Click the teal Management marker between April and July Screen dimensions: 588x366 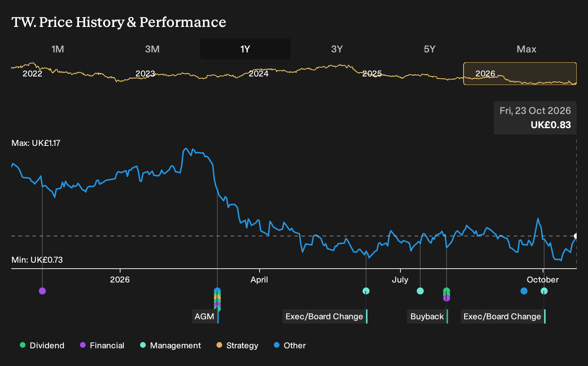click(x=366, y=291)
